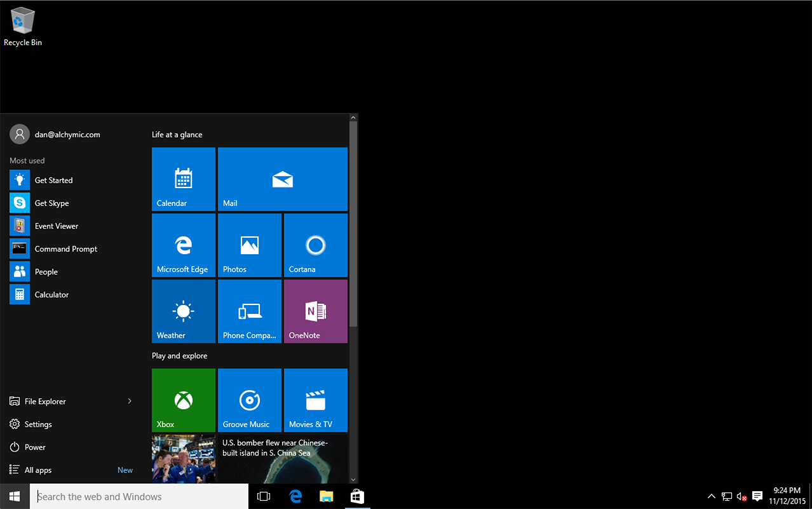Screen dimensions: 812x509
Task: Click the Store icon in taskbar
Action: point(357,496)
